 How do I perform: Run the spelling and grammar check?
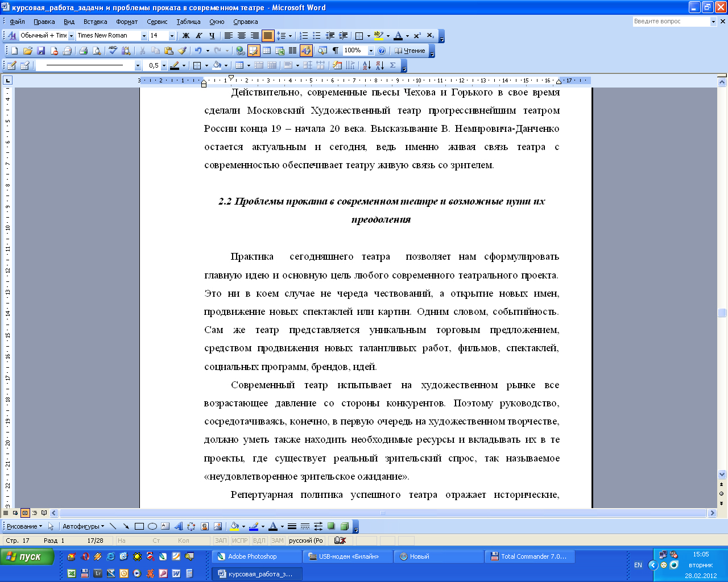pos(113,51)
